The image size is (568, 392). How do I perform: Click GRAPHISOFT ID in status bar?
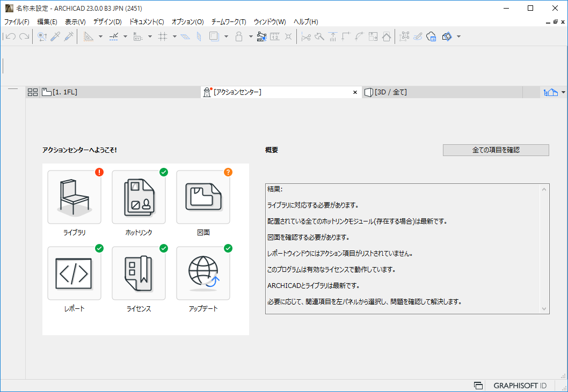(520, 386)
